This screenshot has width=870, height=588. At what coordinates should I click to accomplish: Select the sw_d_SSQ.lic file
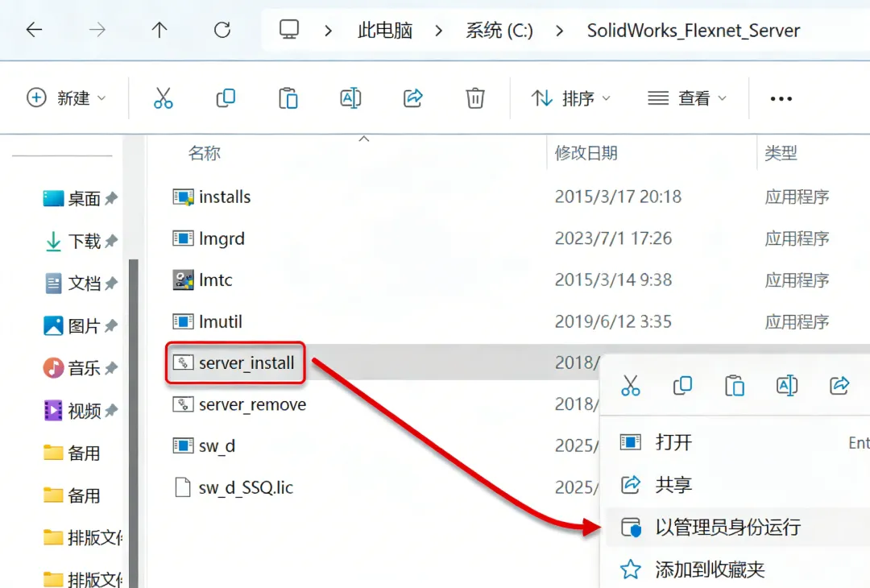(x=246, y=487)
